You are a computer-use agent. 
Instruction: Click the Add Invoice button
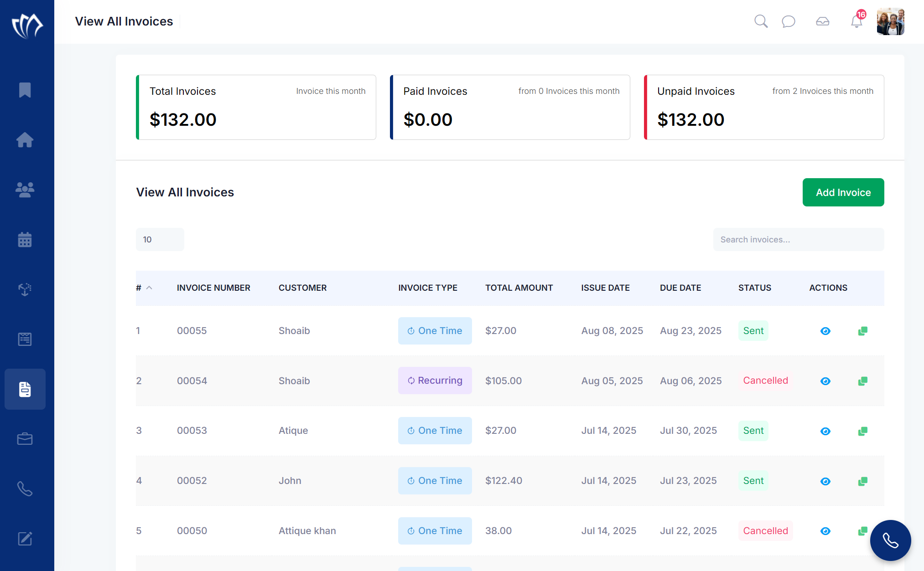point(843,192)
